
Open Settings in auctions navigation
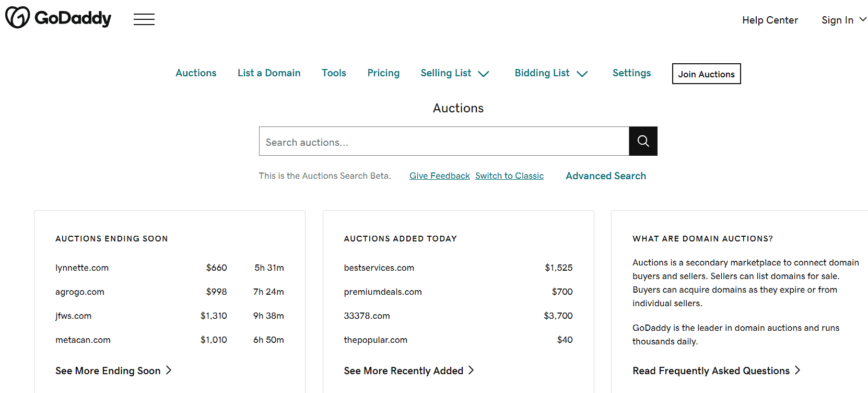click(631, 73)
